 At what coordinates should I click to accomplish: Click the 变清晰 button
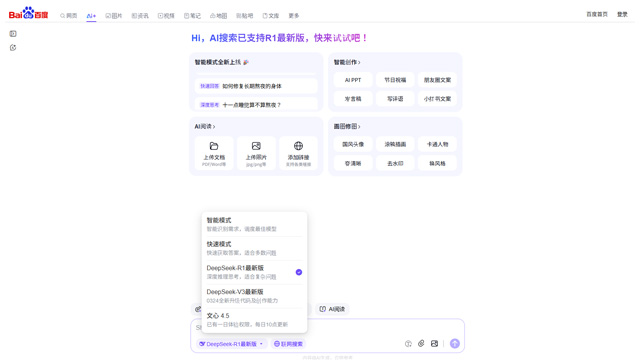353,163
